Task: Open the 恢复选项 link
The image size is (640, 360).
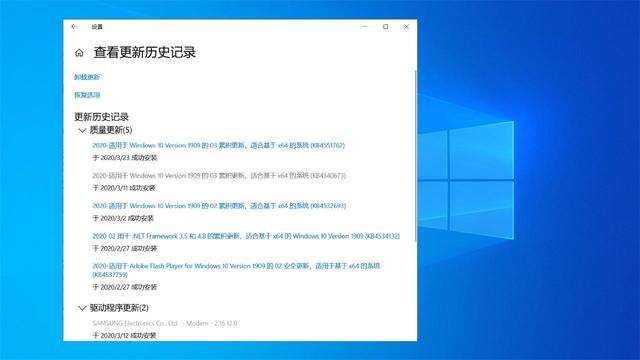Action: (87, 95)
